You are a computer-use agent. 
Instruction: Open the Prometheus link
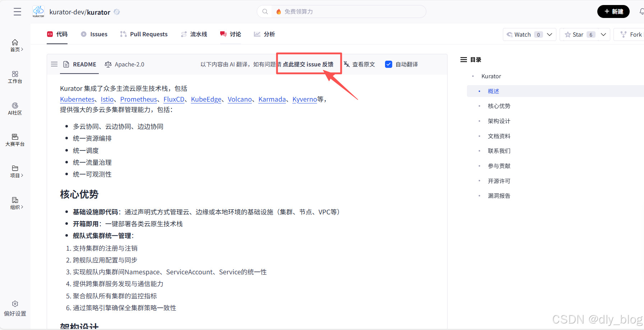tap(139, 99)
